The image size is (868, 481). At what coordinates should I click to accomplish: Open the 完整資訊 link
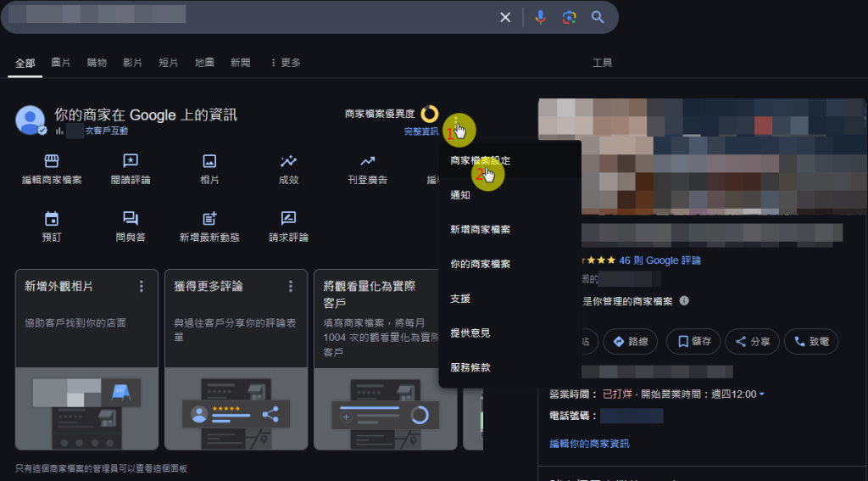(x=421, y=131)
